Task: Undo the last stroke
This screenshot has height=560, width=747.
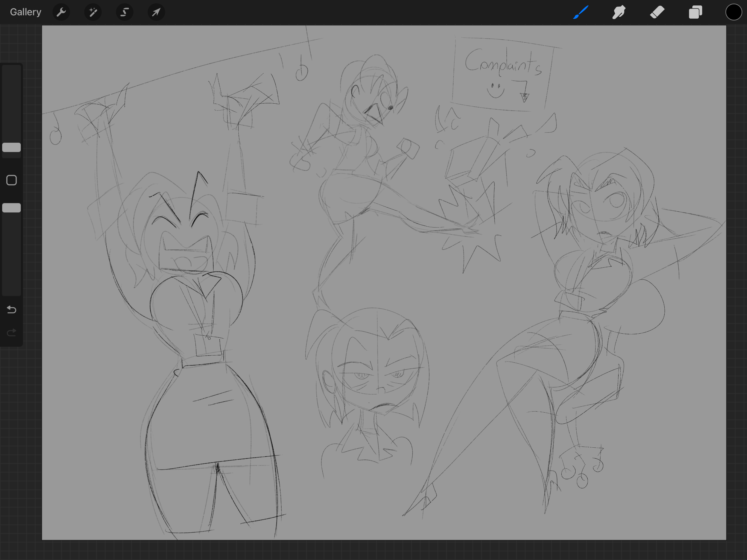Action: [x=11, y=309]
